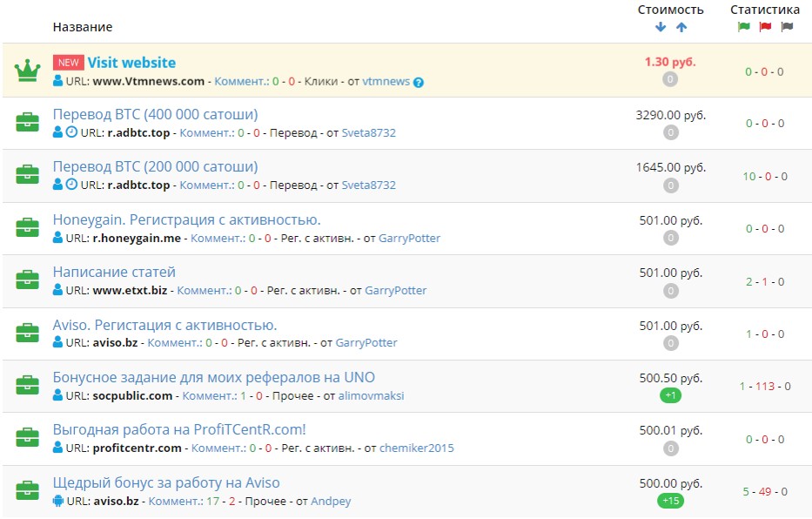Screen dimensions: 812x519
Task: Click the green flag statistics icon
Action: pyautogui.click(x=743, y=26)
